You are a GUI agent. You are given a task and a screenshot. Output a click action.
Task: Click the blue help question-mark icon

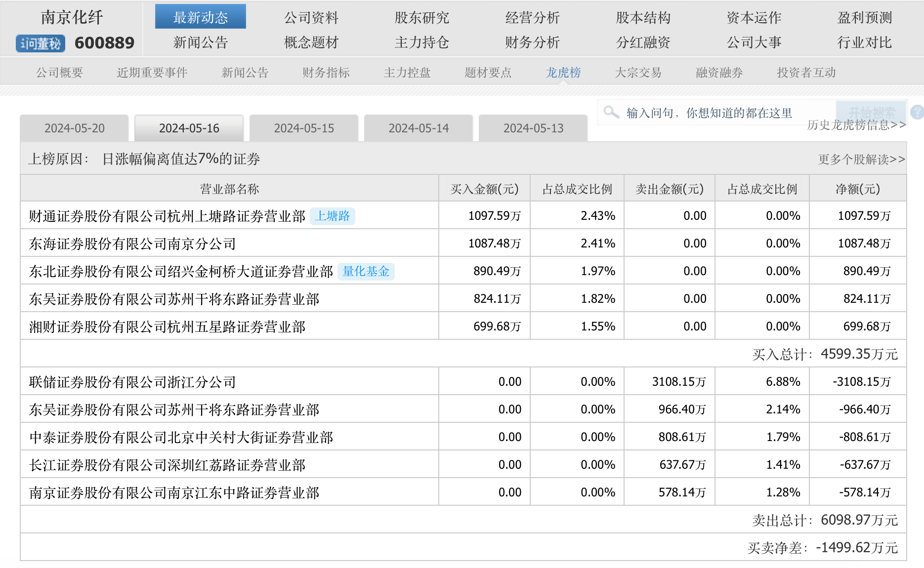[x=917, y=112]
